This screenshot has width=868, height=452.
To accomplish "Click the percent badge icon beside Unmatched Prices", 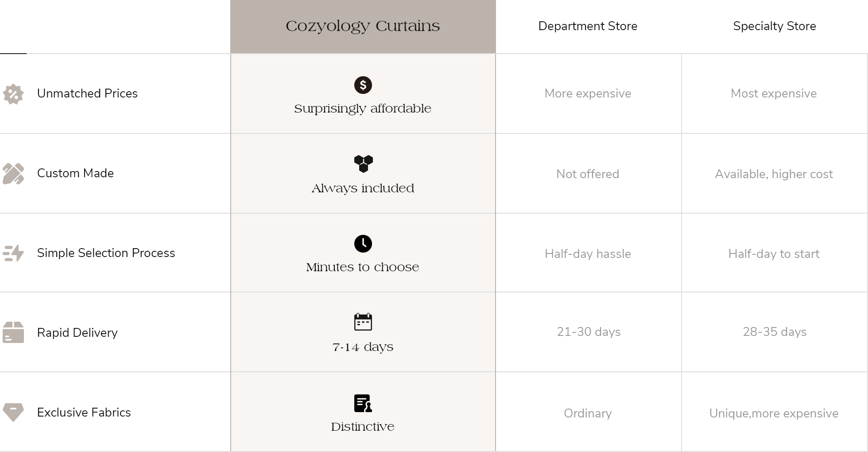I will (13, 94).
